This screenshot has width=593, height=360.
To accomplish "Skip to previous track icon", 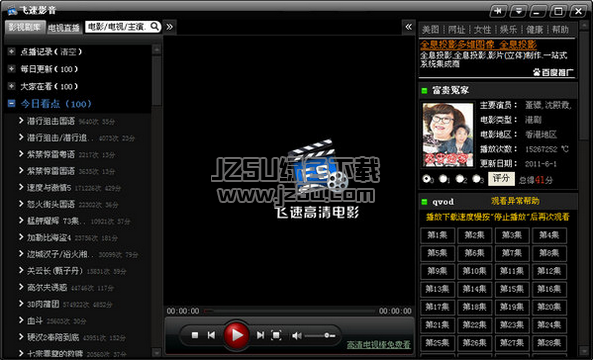I will click(211, 335).
